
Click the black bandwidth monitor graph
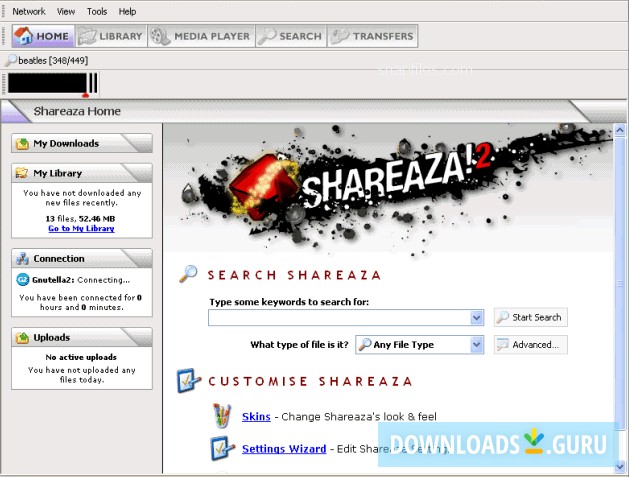47,83
